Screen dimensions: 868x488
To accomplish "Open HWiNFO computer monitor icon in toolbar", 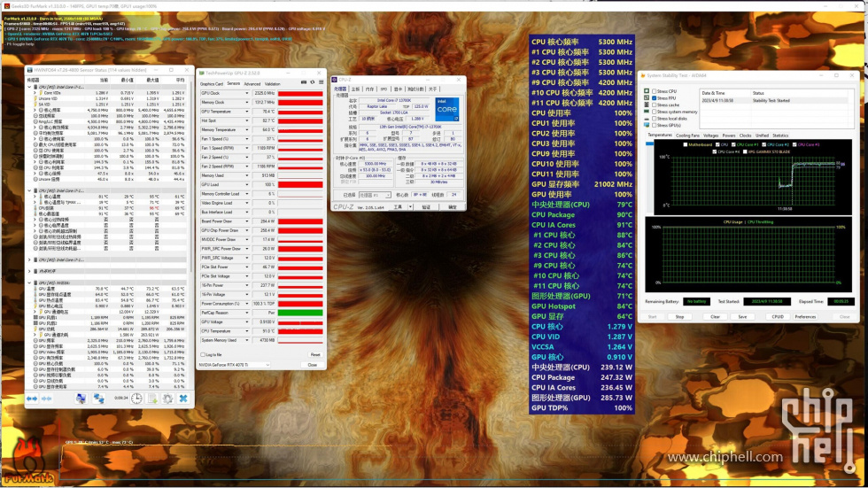I will click(x=81, y=399).
